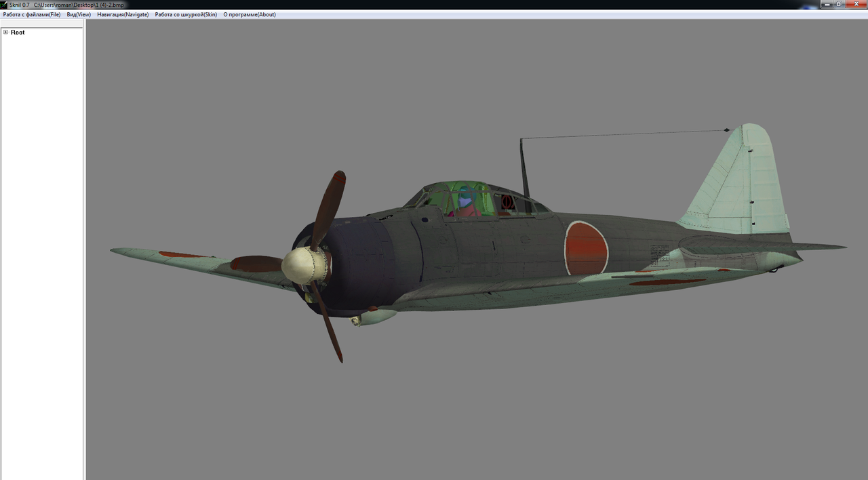Select the Root item in tree

(x=18, y=33)
